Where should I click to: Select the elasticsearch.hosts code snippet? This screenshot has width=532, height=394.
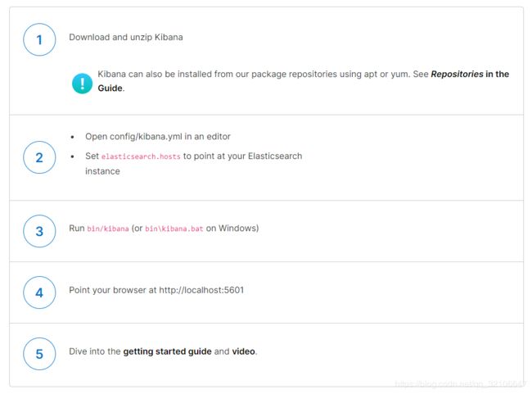pyautogui.click(x=141, y=156)
